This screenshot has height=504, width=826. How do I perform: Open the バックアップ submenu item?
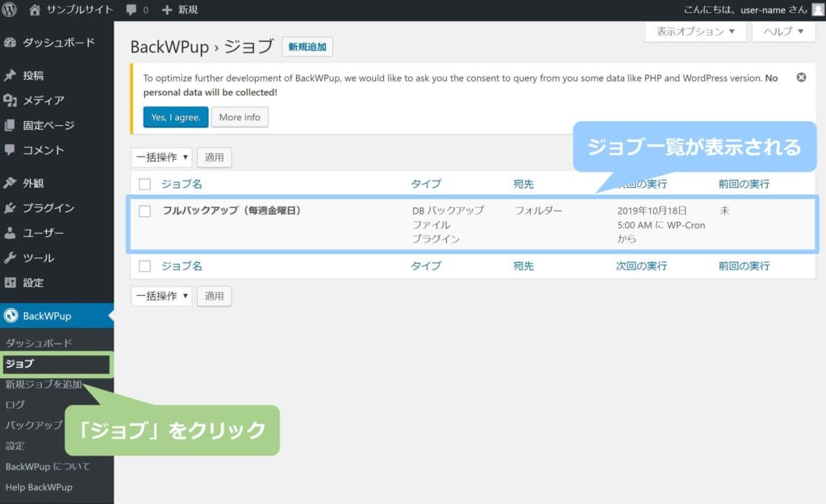(x=34, y=425)
